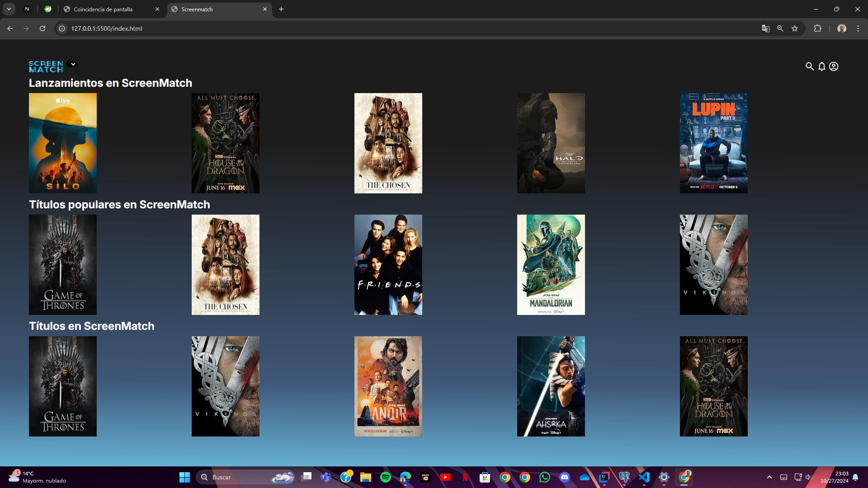
Task: Open the pinned PA tab
Action: point(27,9)
